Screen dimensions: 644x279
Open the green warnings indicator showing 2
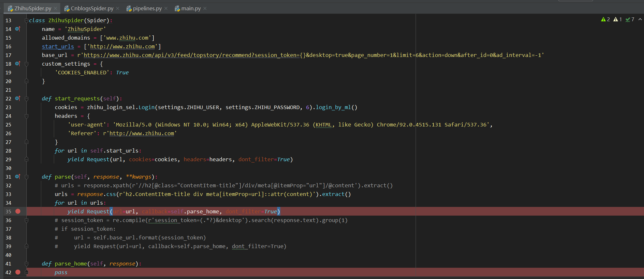click(605, 20)
